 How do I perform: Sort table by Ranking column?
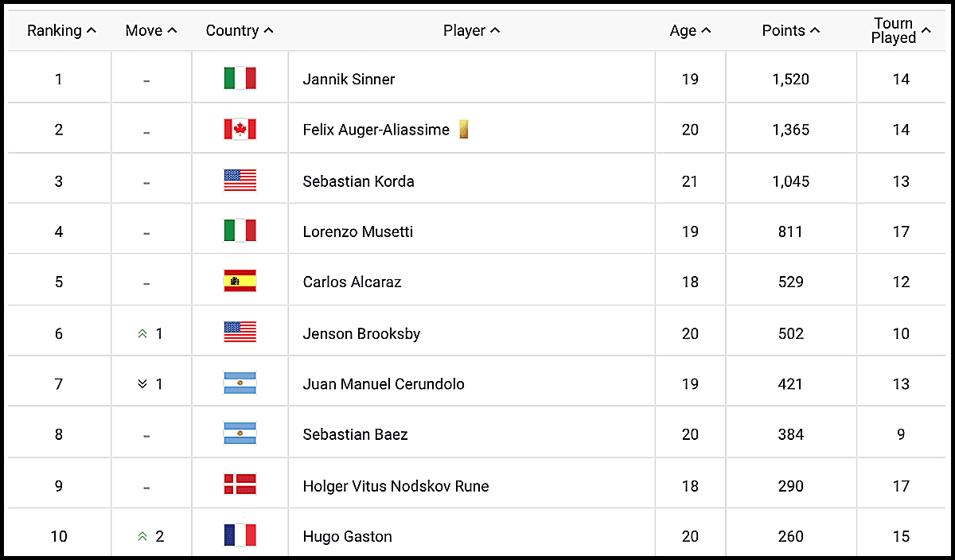(x=61, y=30)
